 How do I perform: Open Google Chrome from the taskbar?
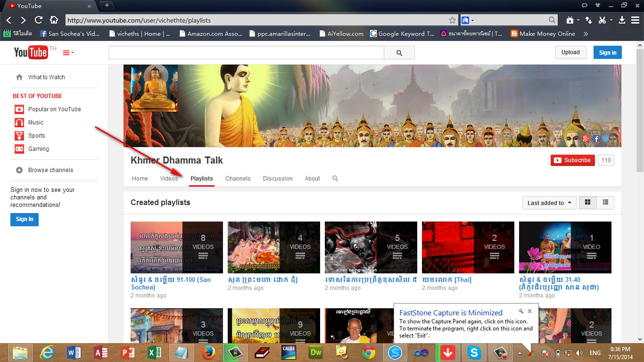tap(369, 353)
